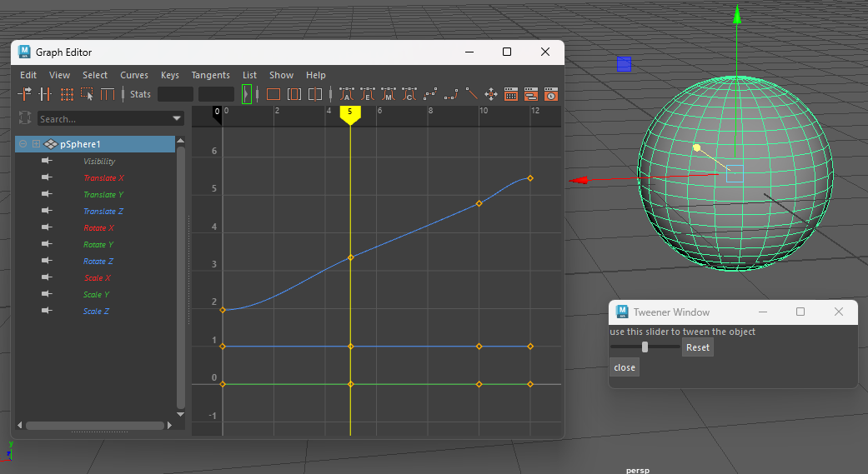
Task: Click the pSphere1 transform node icon
Action: (51, 144)
